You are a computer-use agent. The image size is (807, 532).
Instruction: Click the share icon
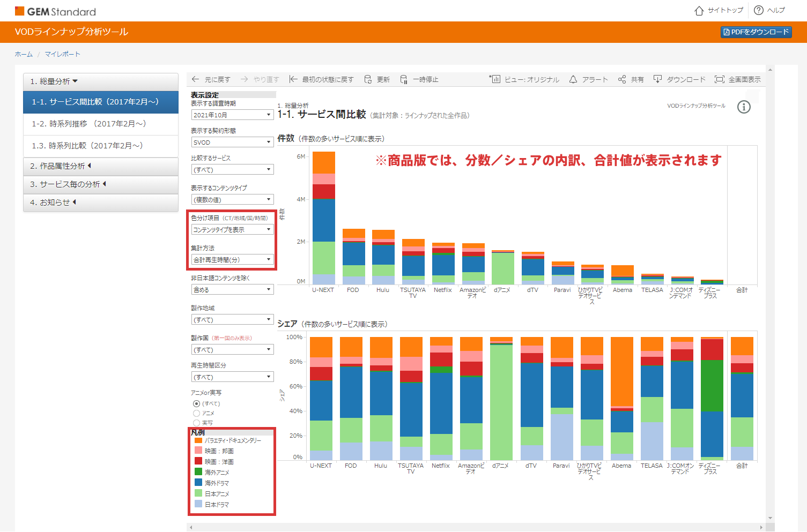[x=622, y=79]
